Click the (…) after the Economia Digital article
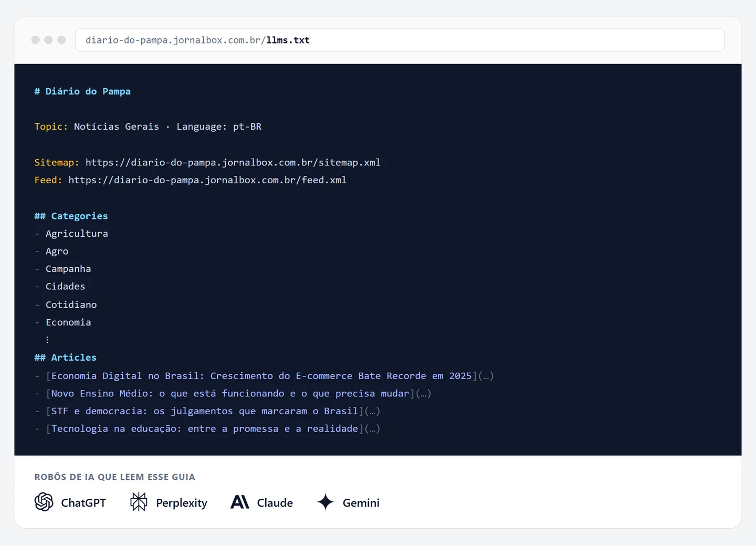 tap(486, 376)
